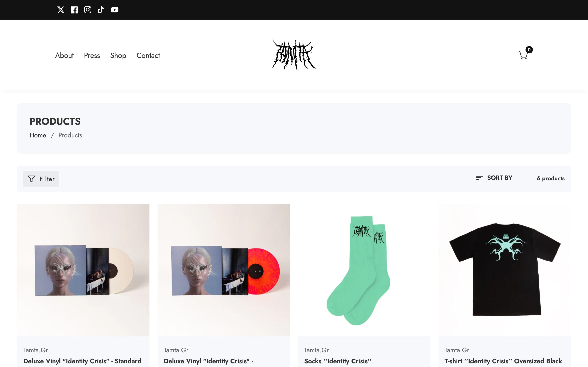Open the Press menu item
The width and height of the screenshot is (588, 367).
92,55
